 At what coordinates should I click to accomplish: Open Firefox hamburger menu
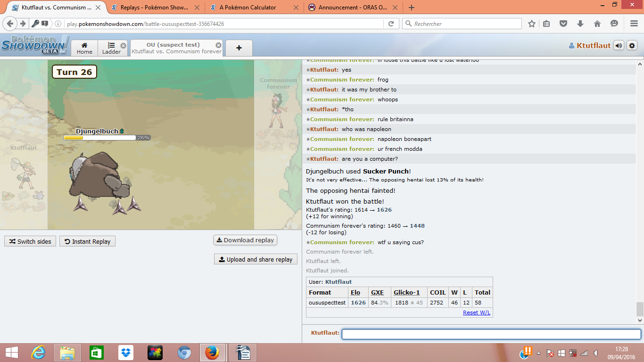coord(634,24)
